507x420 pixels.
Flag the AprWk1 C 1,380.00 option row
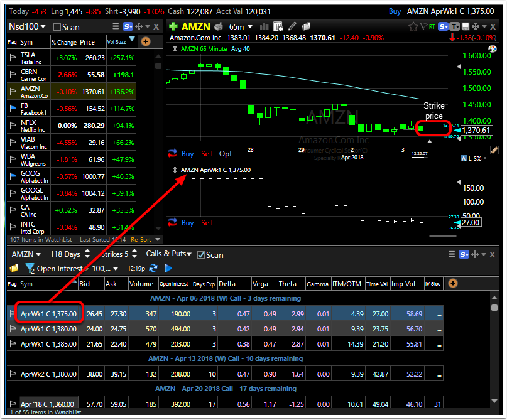pyautogui.click(x=13, y=329)
